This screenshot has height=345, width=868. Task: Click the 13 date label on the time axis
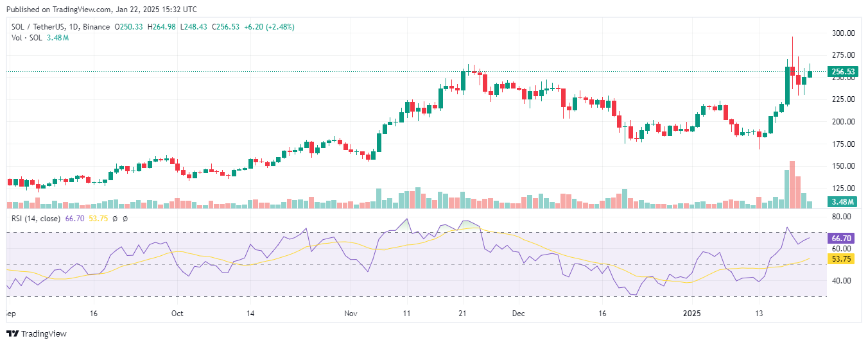(x=759, y=314)
